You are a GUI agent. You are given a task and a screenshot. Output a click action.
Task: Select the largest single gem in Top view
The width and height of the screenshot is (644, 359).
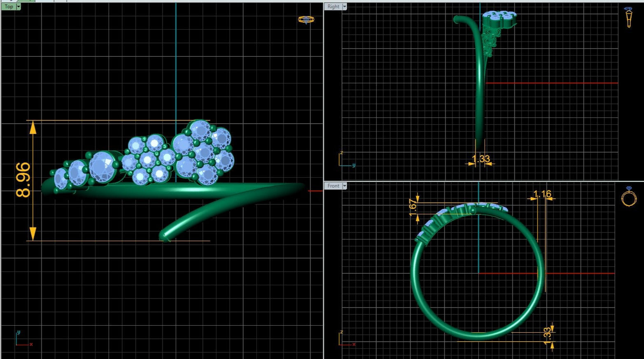tap(103, 167)
